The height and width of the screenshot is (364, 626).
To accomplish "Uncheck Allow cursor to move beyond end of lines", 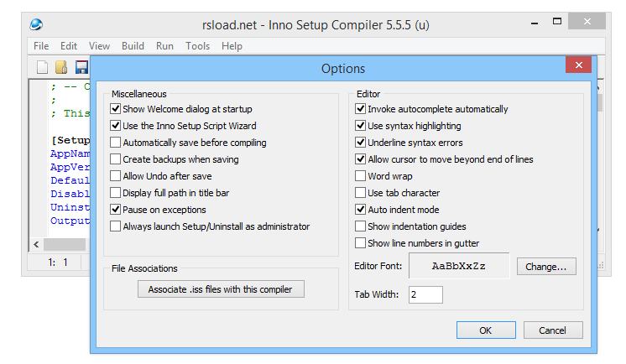I will [361, 159].
